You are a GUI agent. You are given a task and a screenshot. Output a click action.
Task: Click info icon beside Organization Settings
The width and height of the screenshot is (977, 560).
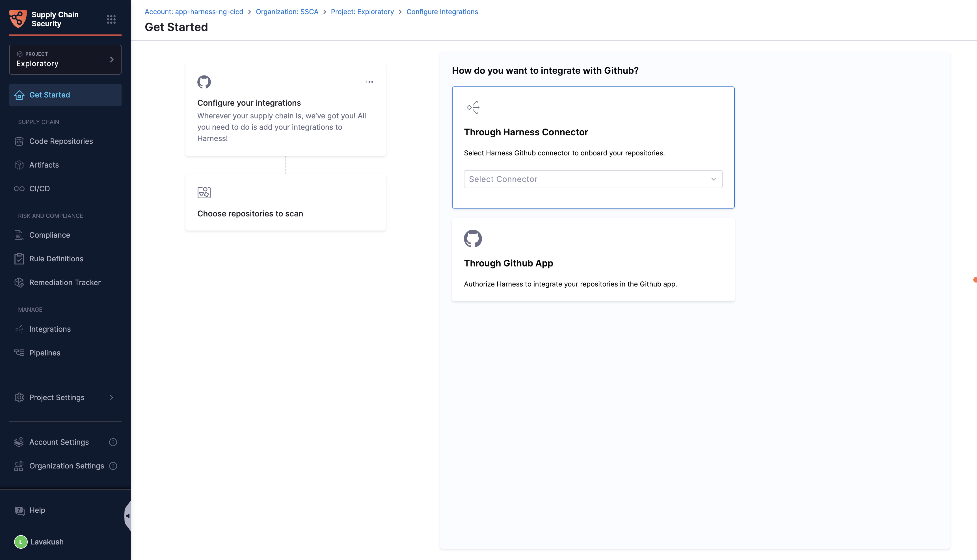tap(113, 466)
